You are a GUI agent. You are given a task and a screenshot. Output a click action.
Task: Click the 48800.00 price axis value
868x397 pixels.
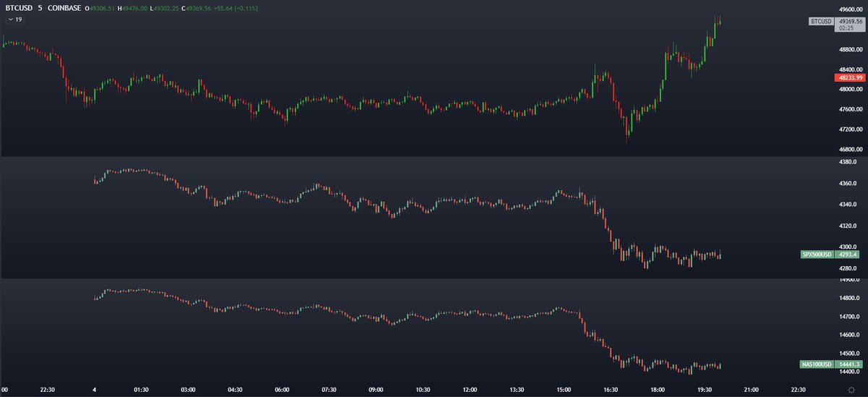pos(850,50)
